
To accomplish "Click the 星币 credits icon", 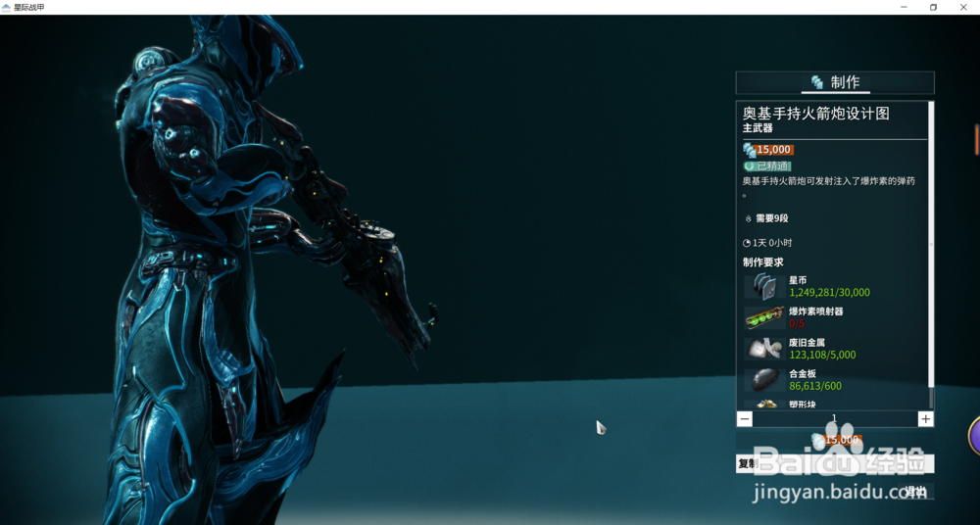I will (x=764, y=286).
